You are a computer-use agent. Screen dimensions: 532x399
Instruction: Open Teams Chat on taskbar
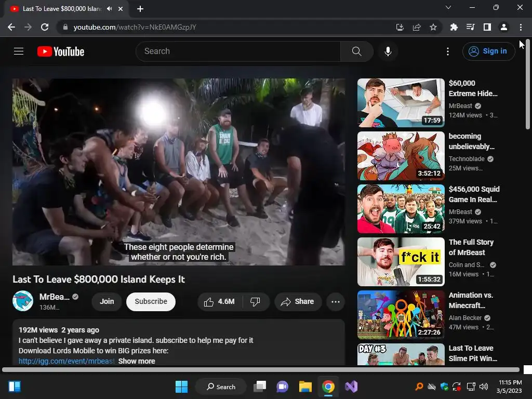click(x=282, y=387)
